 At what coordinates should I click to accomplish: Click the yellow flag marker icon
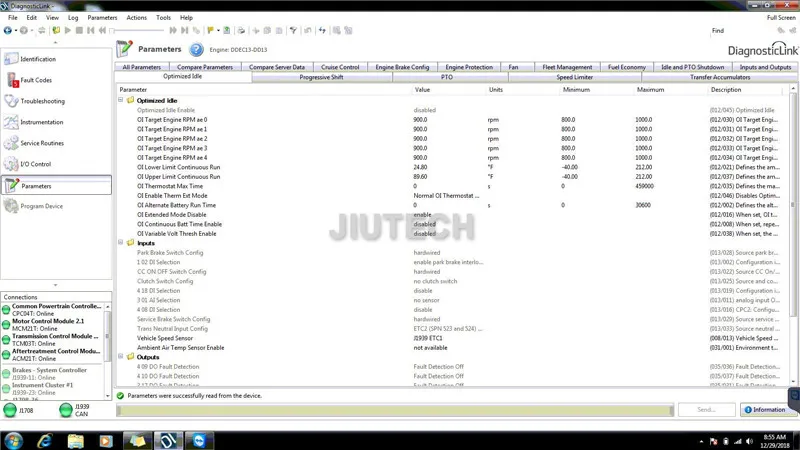210,31
